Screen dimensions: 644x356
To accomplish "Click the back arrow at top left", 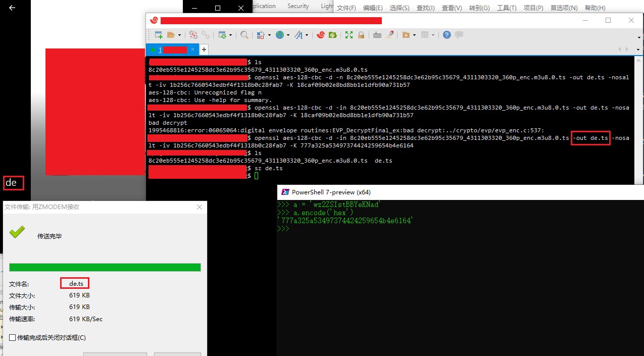I will pos(12,8).
